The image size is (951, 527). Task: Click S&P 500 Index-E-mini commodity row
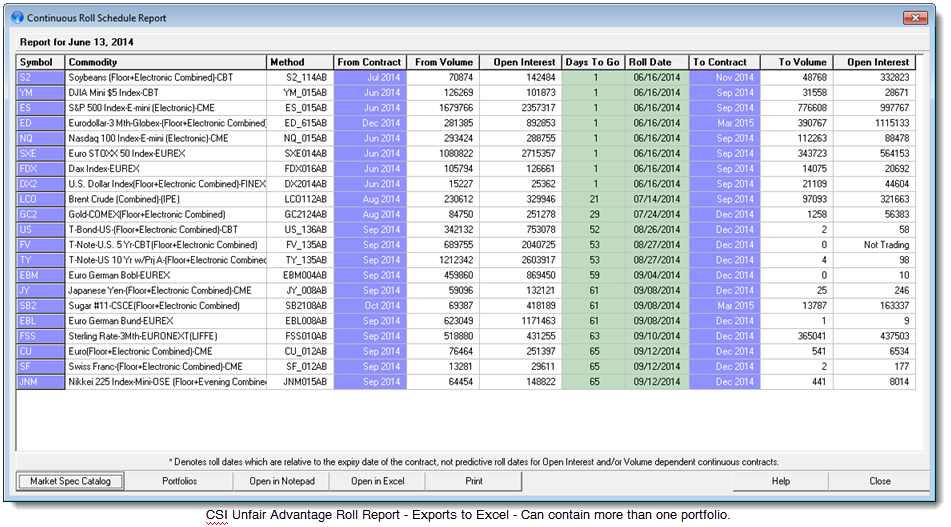(x=166, y=108)
